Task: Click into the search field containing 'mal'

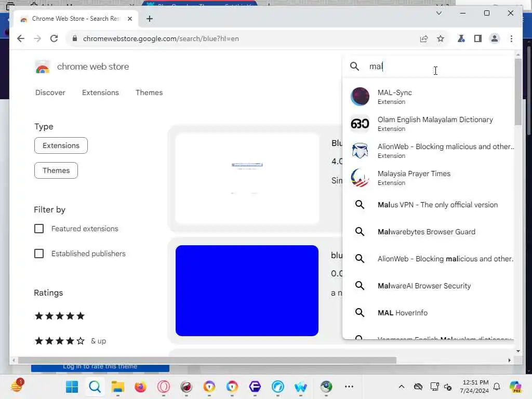Action: pos(440,66)
